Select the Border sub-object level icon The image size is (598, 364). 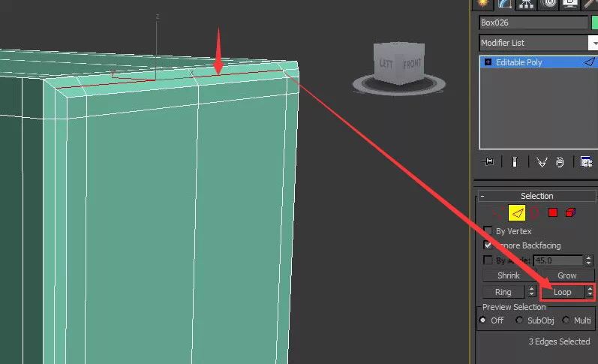click(534, 213)
